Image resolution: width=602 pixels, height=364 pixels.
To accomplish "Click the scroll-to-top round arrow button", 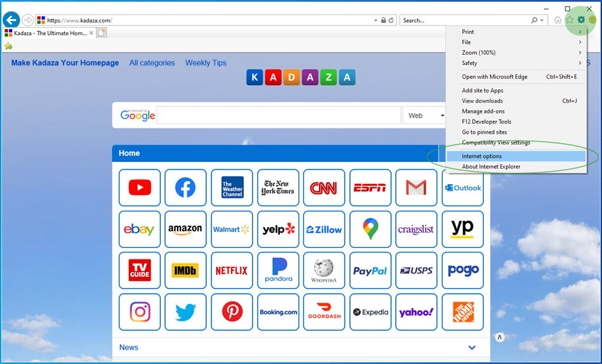I will [499, 338].
